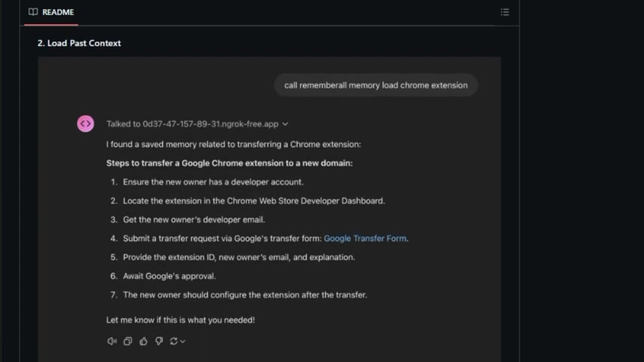
Task: Expand the 'Talked to' ngrok chevron
Action: 285,124
